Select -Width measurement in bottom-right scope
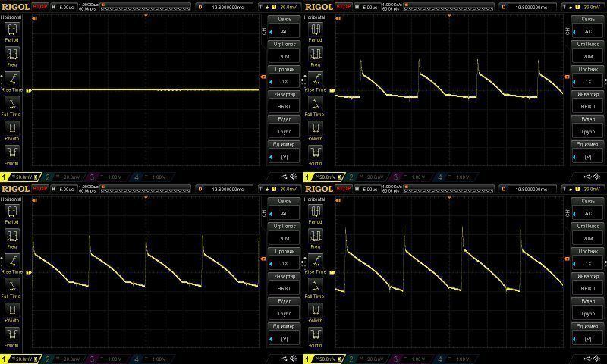The height and width of the screenshot is (364, 607). (x=316, y=337)
